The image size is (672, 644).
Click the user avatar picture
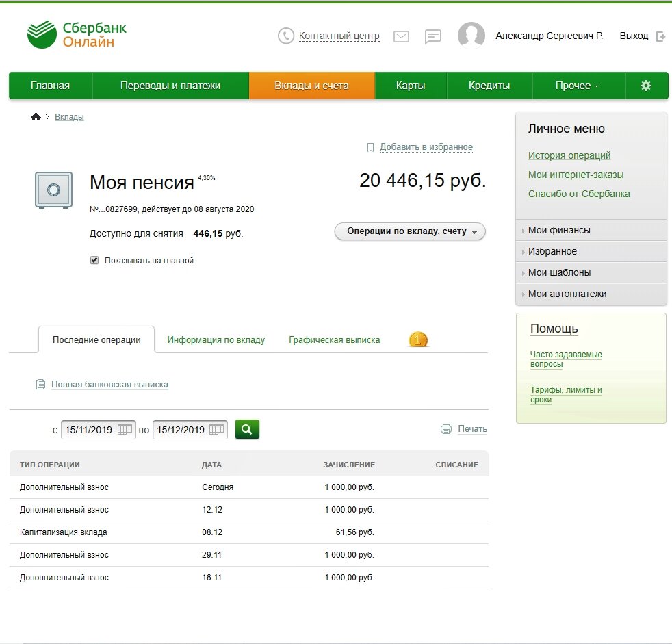tap(471, 35)
